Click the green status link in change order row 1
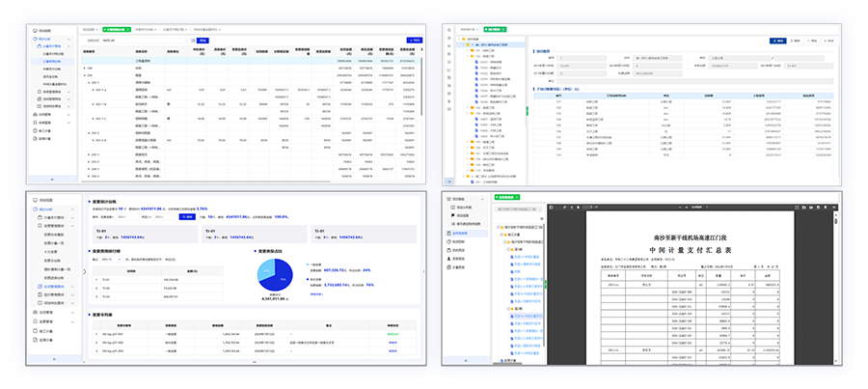868x389 pixels. 393,334
